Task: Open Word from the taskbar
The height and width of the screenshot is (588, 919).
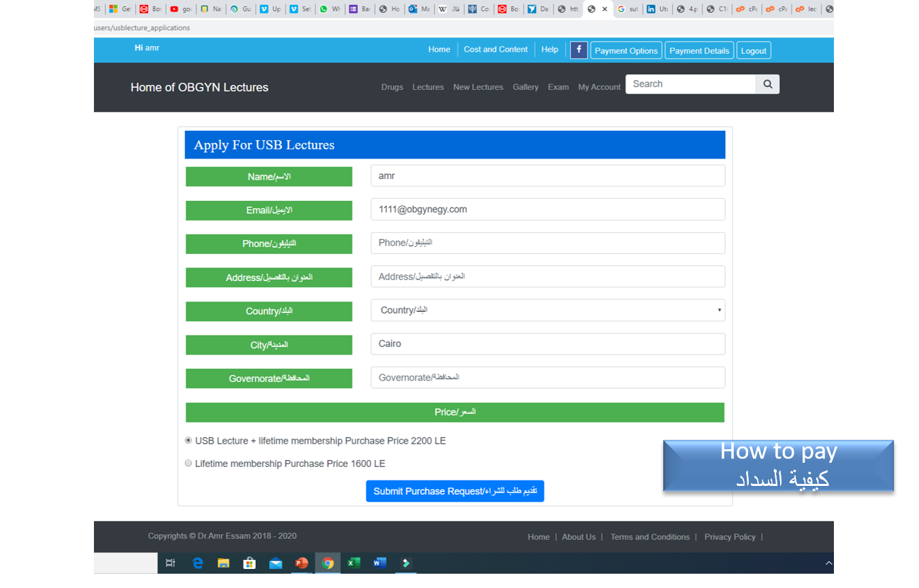Action: point(380,563)
